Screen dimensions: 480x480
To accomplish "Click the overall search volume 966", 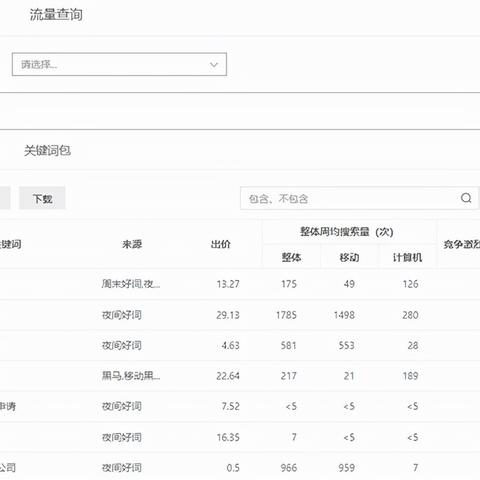I will [x=289, y=468].
